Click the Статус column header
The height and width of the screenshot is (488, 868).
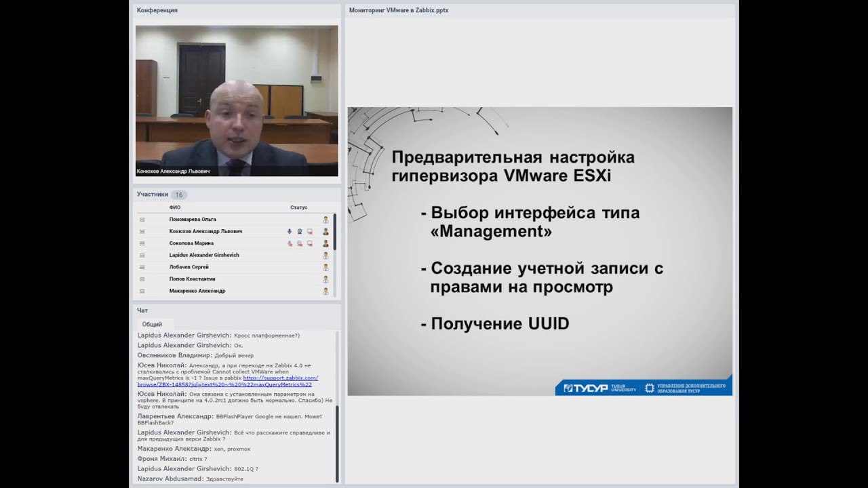[299, 207]
